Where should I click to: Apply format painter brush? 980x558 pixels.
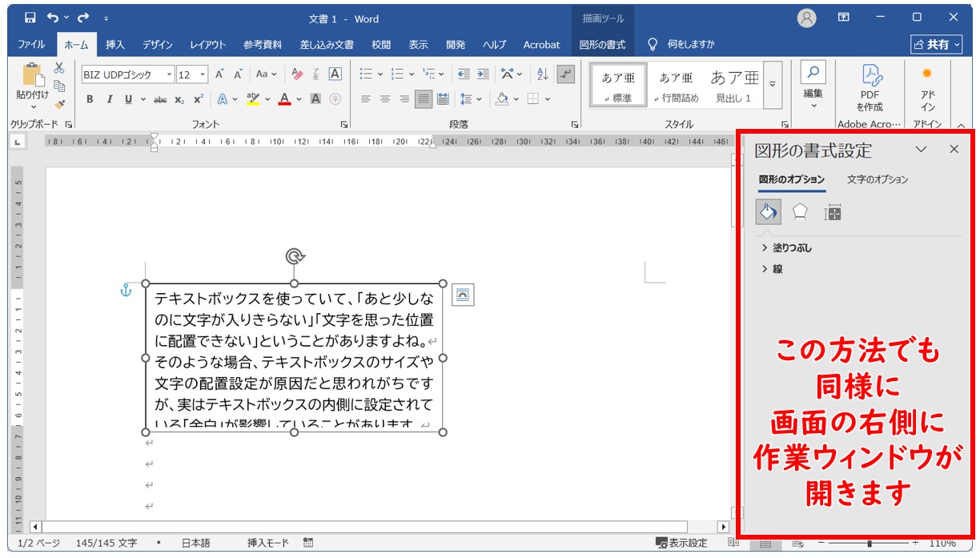[59, 104]
